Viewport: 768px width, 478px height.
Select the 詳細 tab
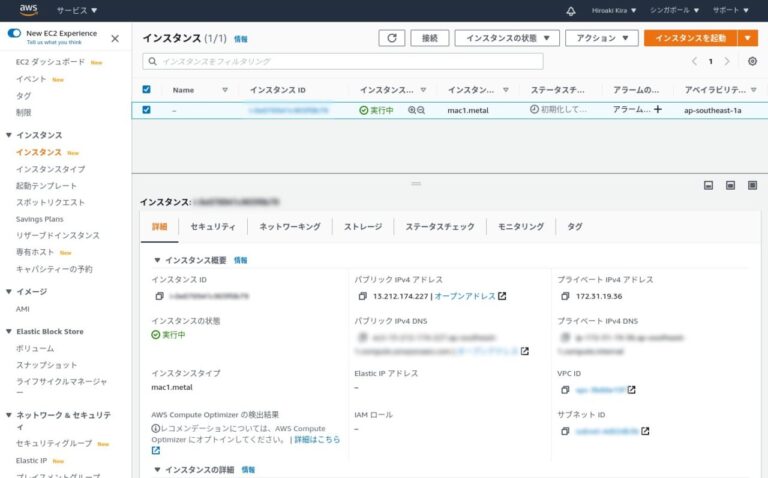click(160, 227)
